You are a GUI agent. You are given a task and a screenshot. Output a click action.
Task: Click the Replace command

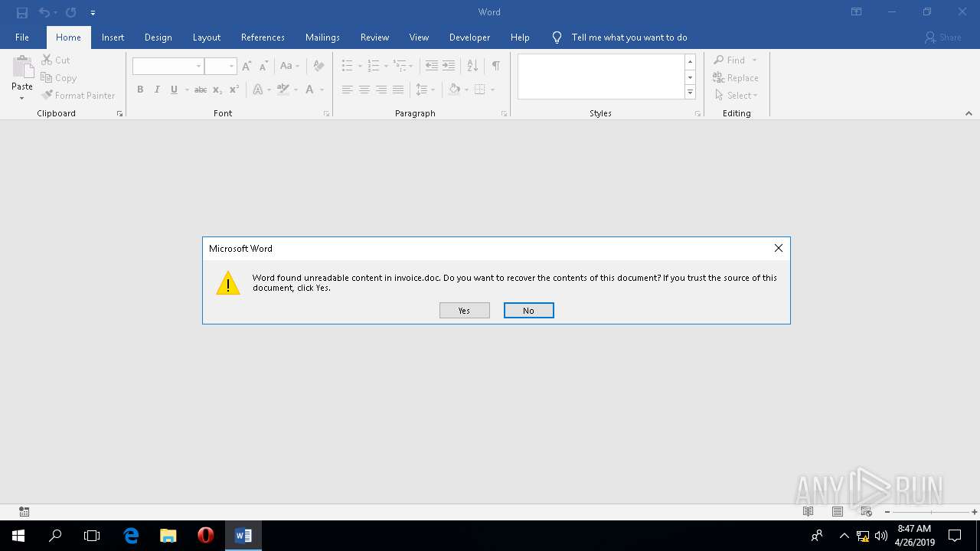click(736, 78)
